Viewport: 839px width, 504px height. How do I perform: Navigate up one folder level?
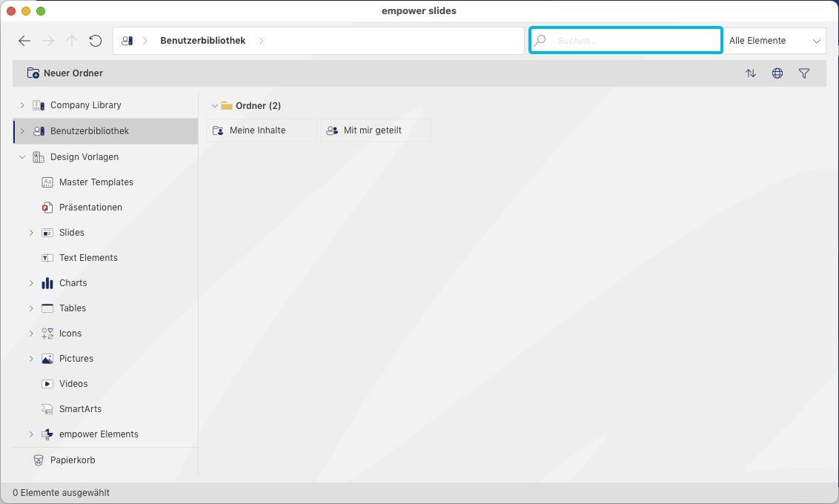coord(72,41)
